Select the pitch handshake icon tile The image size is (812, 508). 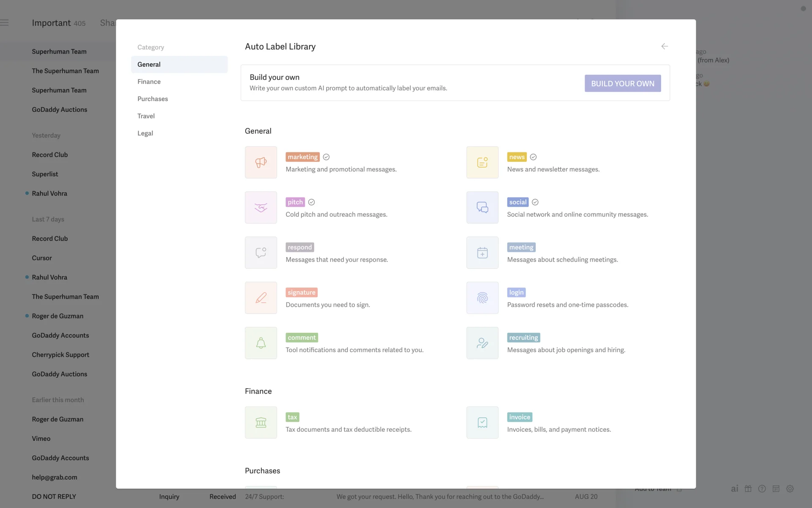(x=261, y=207)
